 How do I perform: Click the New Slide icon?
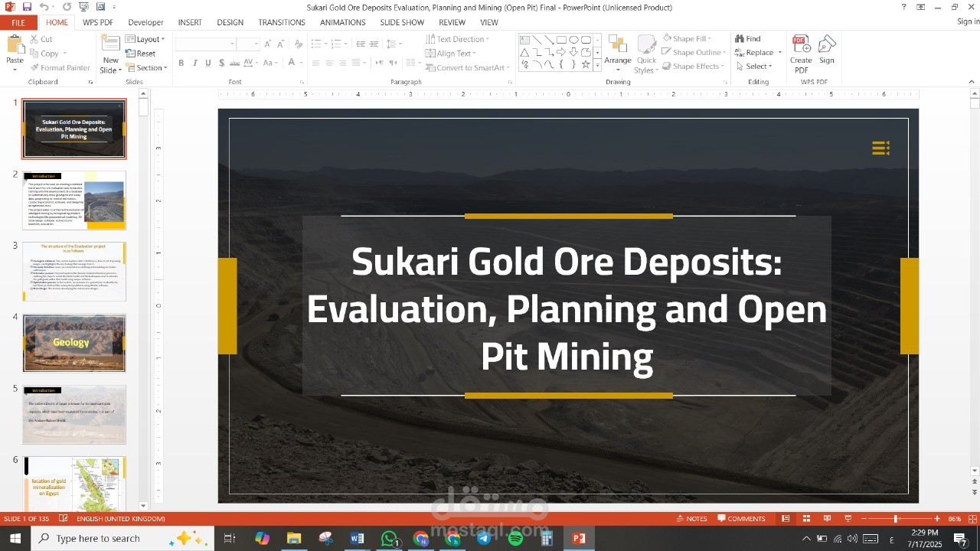[x=111, y=44]
